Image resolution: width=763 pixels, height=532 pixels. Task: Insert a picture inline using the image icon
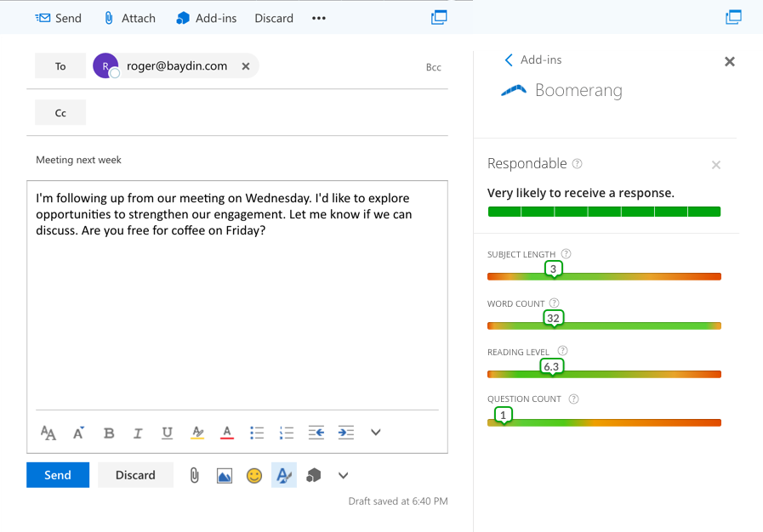tap(224, 475)
